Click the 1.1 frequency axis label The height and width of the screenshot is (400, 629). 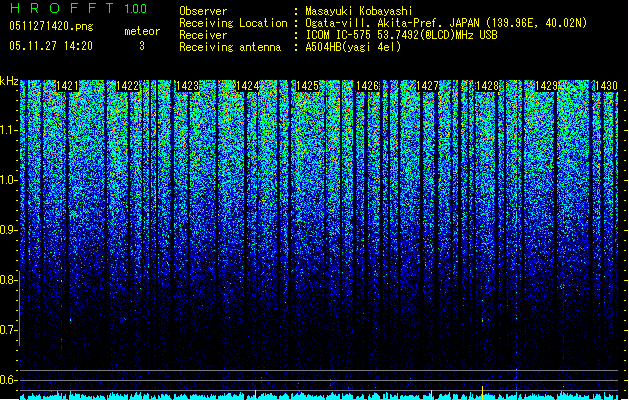pyautogui.click(x=8, y=130)
